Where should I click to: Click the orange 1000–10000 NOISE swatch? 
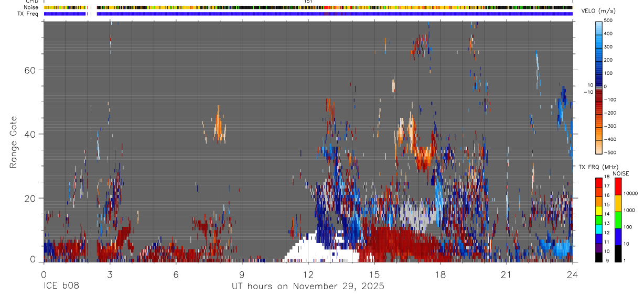pyautogui.click(x=618, y=203)
